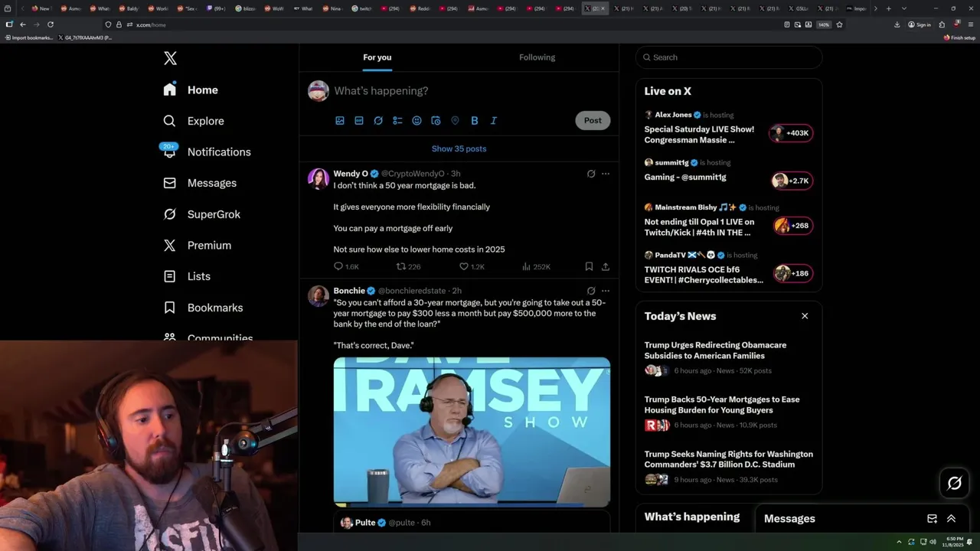Viewport: 980px width, 551px height.
Task: Add a GIF to the post
Action: (x=359, y=120)
